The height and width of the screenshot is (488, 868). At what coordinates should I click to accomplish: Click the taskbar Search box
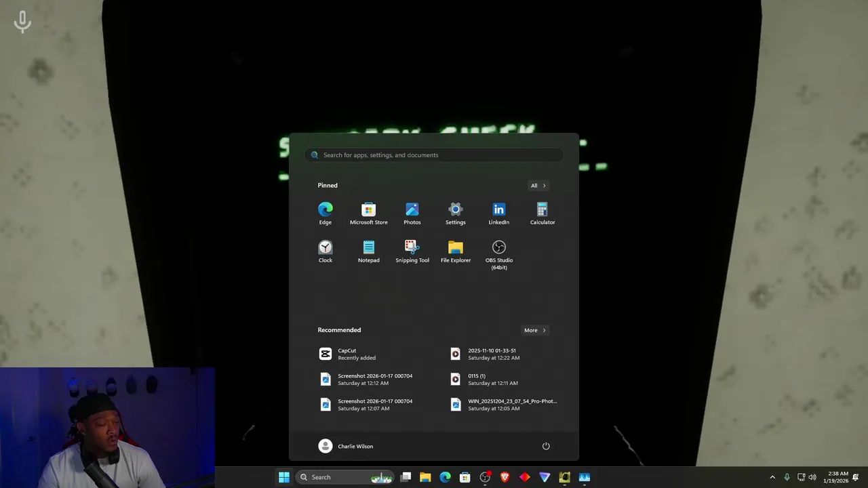pos(345,477)
